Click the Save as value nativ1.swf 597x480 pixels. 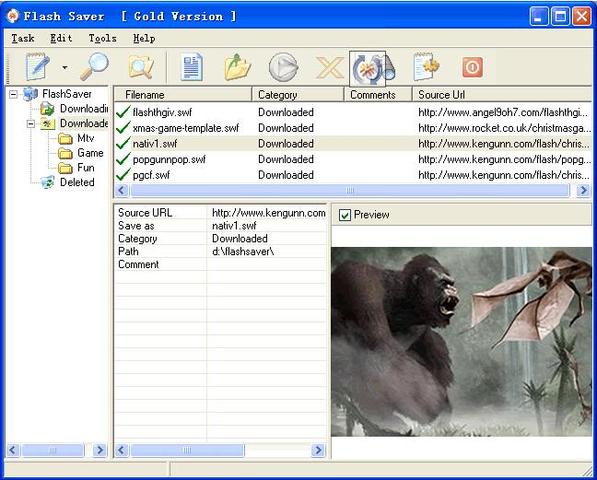click(234, 226)
